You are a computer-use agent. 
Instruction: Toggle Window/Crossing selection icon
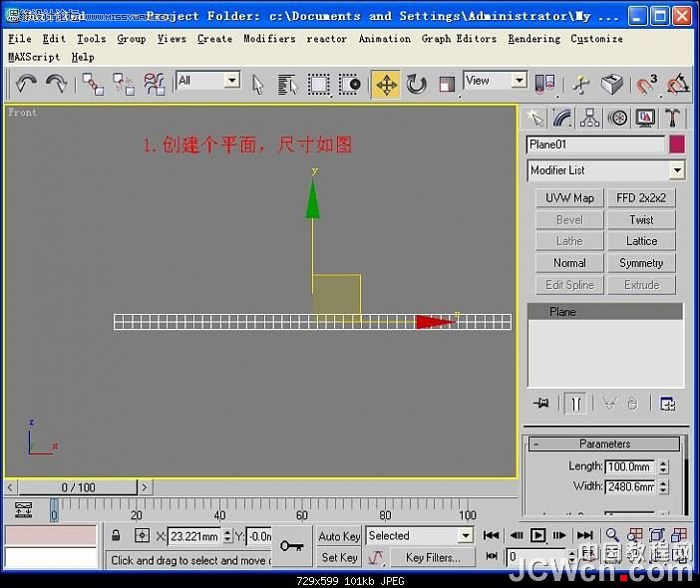coord(350,85)
